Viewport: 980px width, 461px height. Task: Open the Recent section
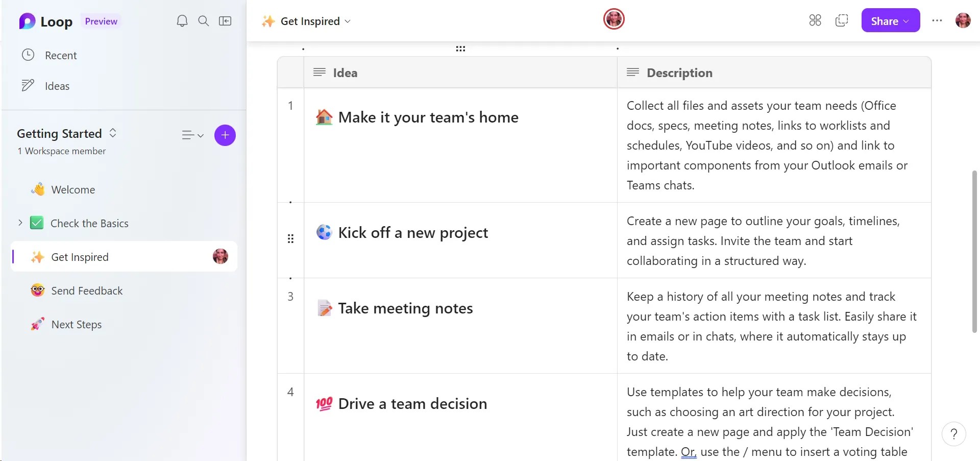[61, 55]
